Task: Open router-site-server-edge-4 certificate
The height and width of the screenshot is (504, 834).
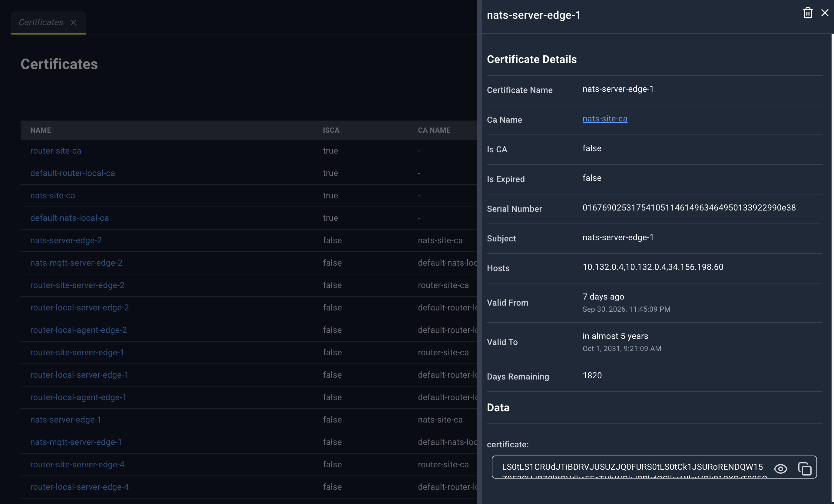Action: click(77, 464)
